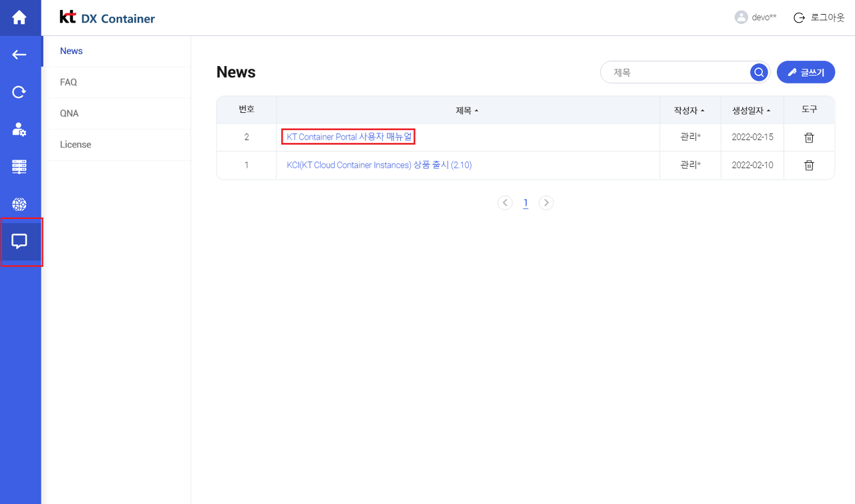Image resolution: width=855 pixels, height=504 pixels.
Task: Go to the home icon in sidebar
Action: point(19,17)
